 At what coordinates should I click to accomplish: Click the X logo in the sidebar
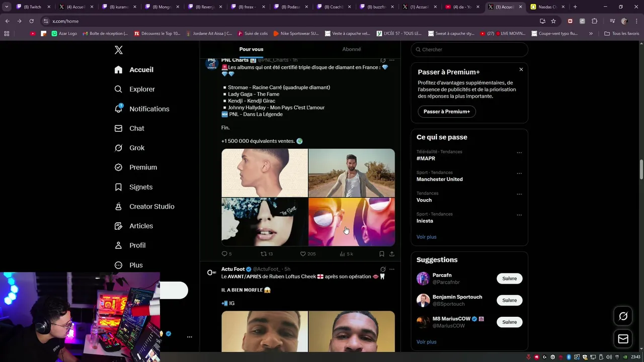click(x=119, y=50)
